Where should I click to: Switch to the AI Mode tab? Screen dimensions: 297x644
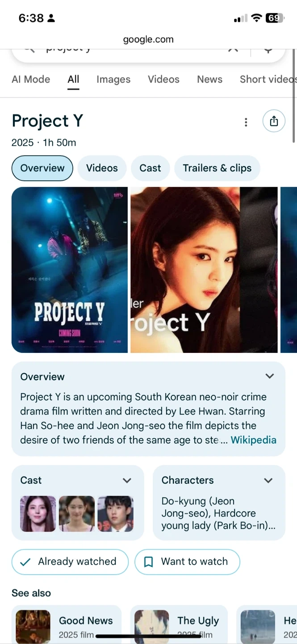pos(31,80)
